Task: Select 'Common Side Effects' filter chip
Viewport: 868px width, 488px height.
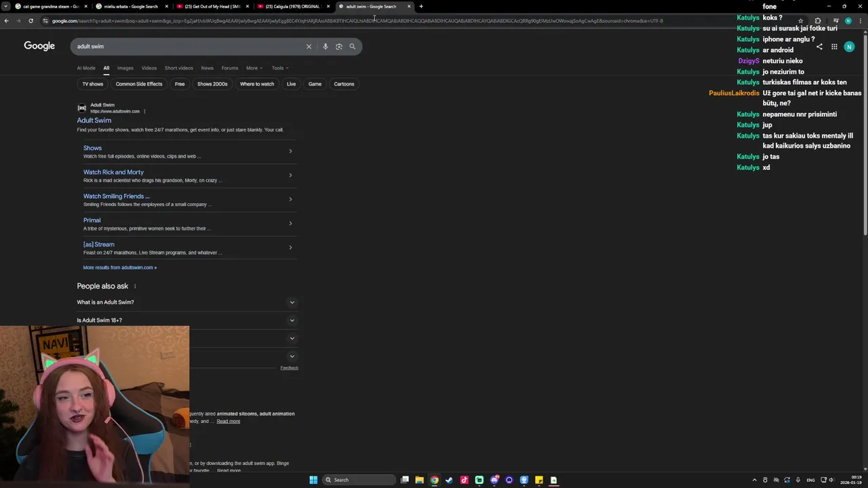Action: tap(139, 84)
